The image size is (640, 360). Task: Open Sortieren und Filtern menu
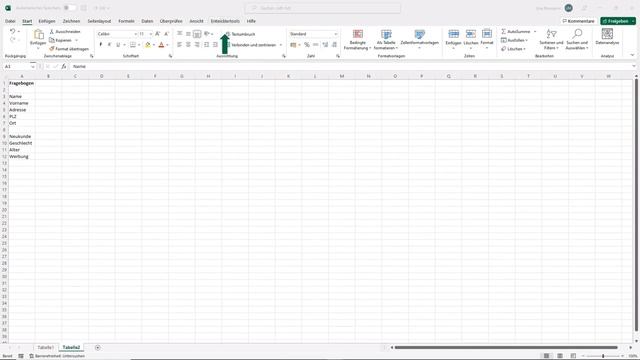(551, 40)
